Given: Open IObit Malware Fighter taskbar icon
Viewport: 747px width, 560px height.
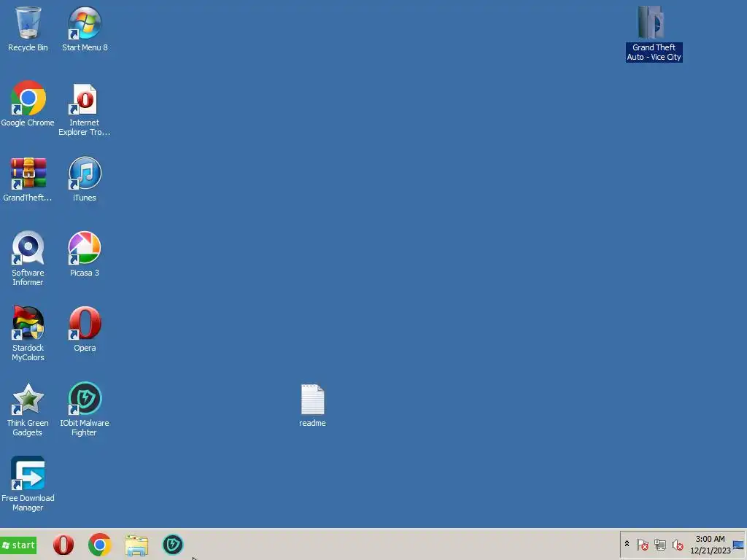Looking at the screenshot, I should 173,545.
